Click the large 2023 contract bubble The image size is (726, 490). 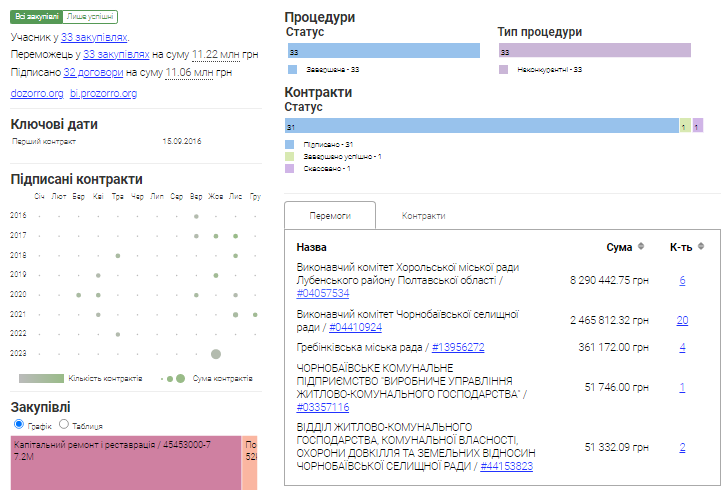pos(215,353)
